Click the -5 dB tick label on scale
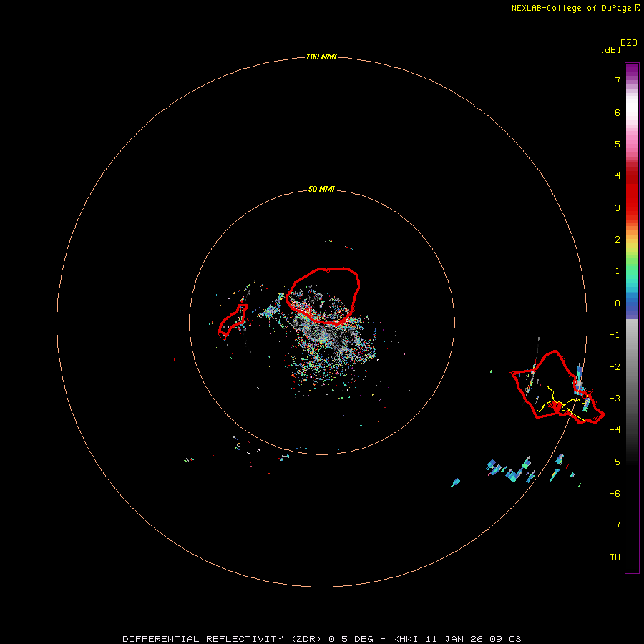 click(615, 462)
